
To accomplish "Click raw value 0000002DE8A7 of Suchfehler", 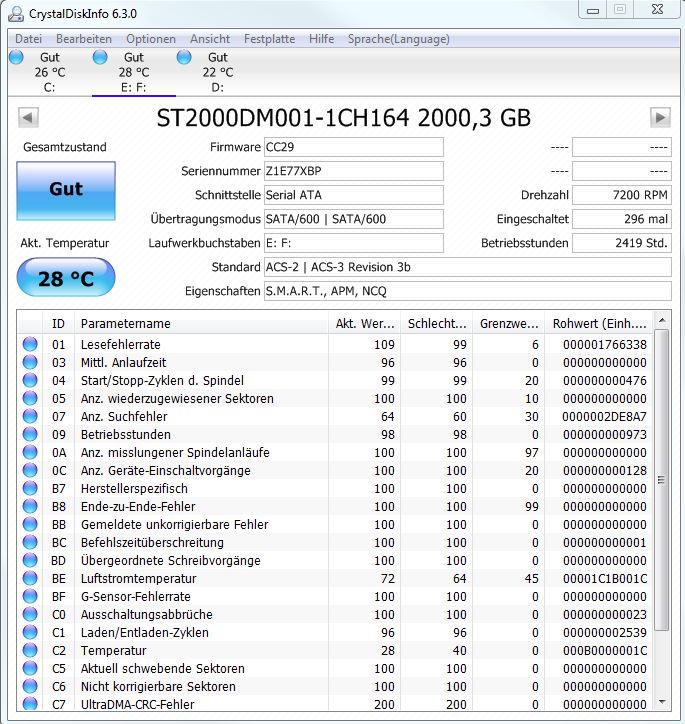I will coord(604,416).
